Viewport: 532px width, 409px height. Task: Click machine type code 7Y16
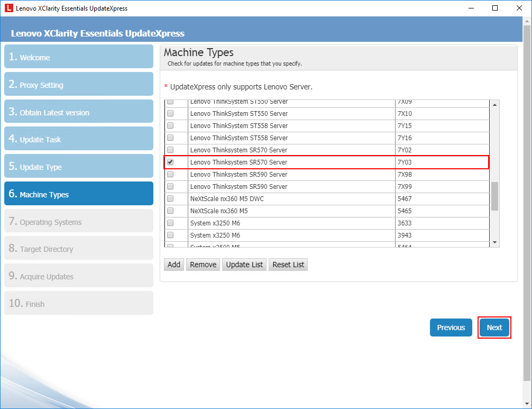point(405,138)
